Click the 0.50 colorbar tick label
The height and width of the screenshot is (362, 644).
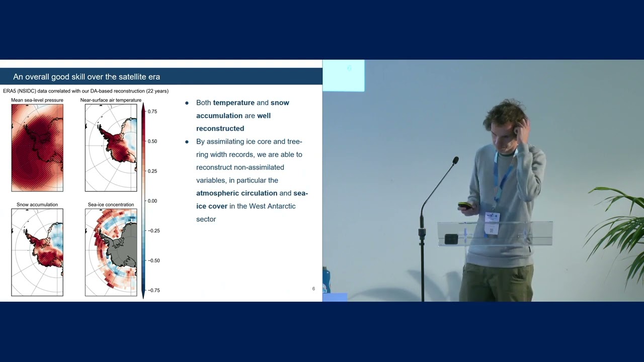(x=152, y=141)
